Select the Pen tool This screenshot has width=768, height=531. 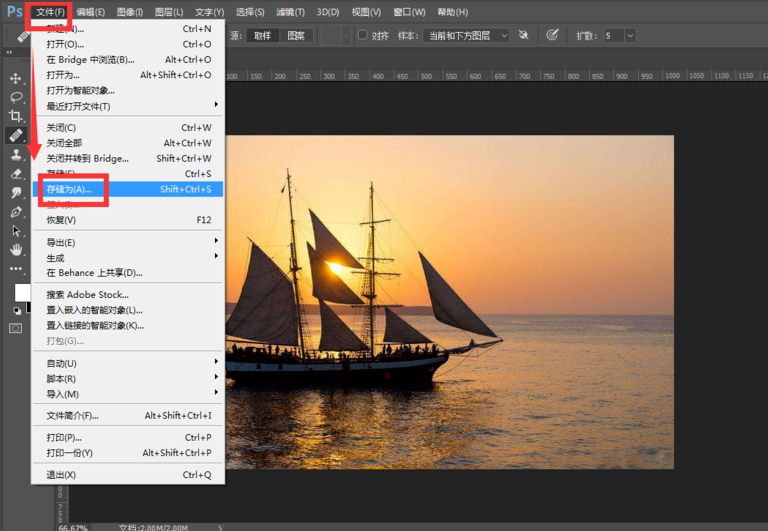tap(16, 212)
